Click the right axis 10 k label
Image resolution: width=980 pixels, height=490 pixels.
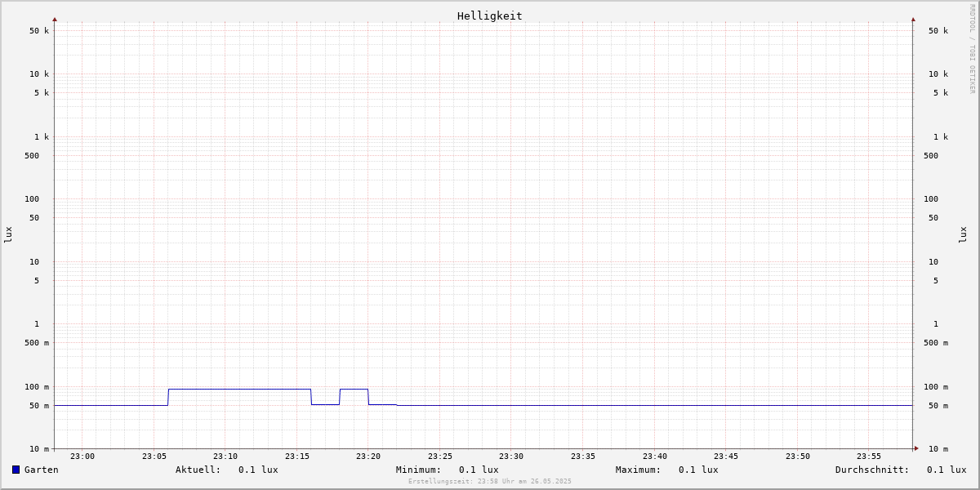938,74
